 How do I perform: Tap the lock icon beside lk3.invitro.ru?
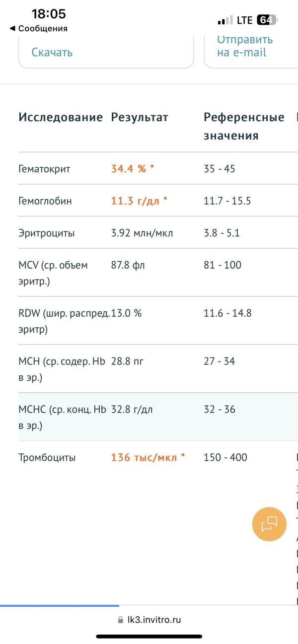tap(120, 620)
